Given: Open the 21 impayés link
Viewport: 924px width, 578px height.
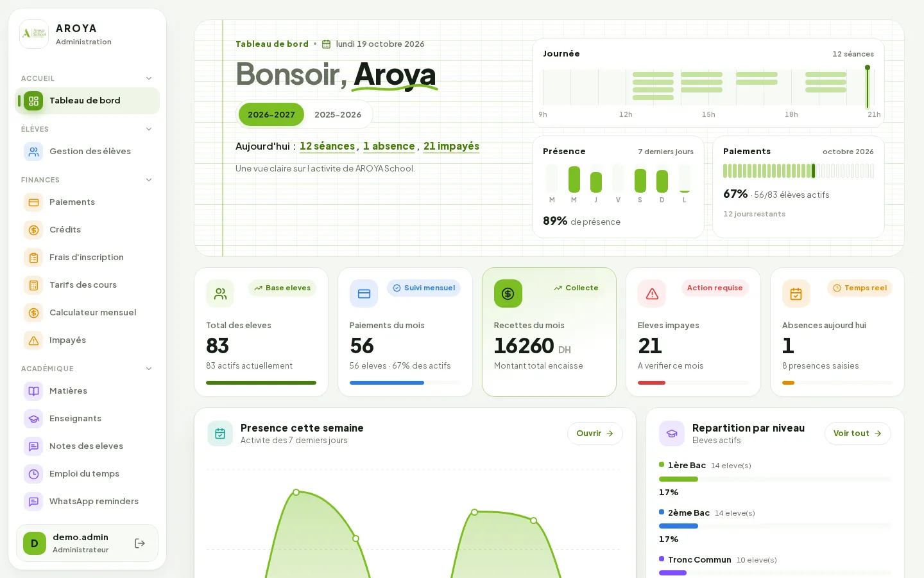Looking at the screenshot, I should click(x=451, y=146).
